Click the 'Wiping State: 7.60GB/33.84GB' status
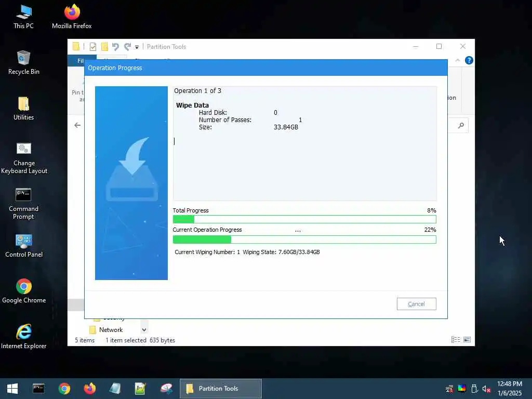Image resolution: width=532 pixels, height=399 pixels. click(281, 252)
